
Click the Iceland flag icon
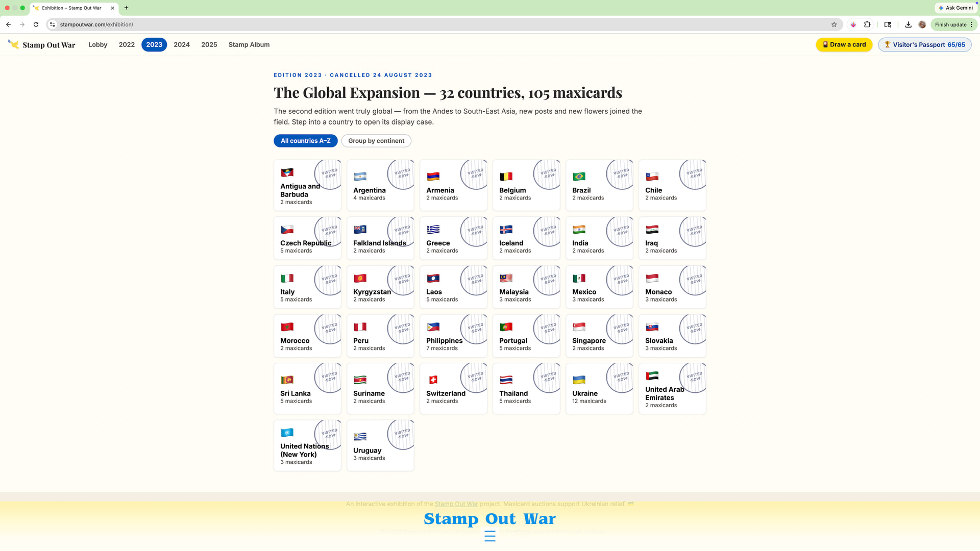506,230
